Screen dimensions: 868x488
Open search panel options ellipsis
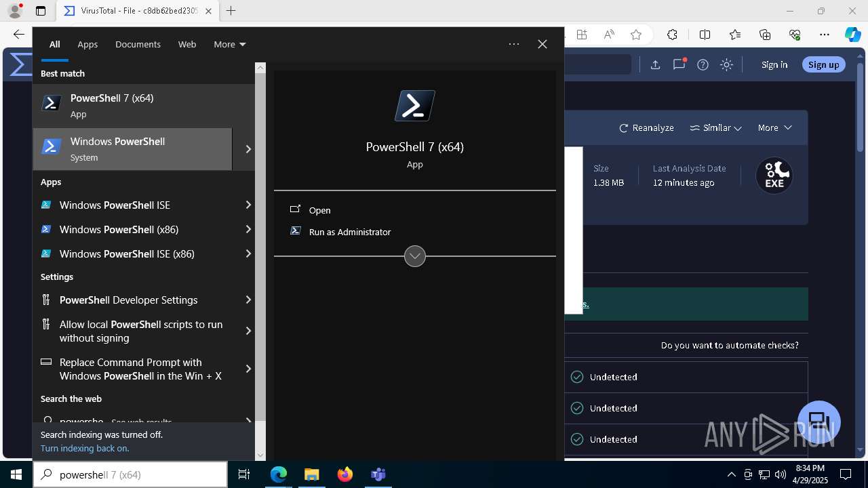point(514,44)
